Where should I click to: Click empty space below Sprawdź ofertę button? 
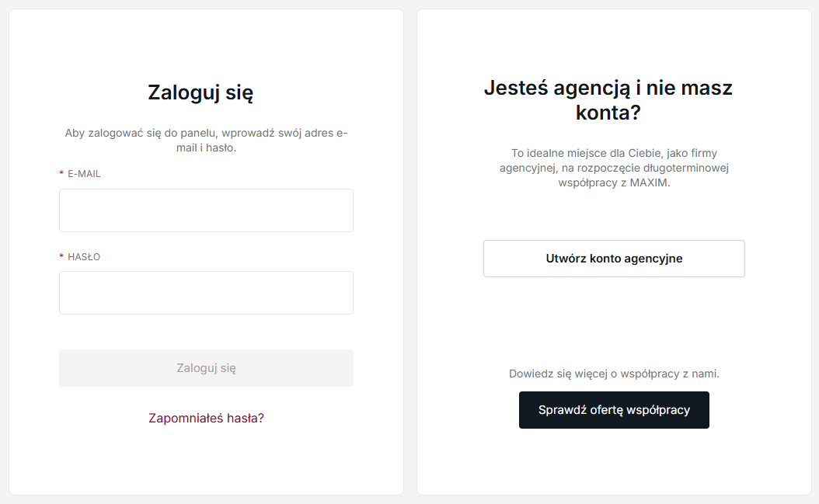(x=614, y=462)
